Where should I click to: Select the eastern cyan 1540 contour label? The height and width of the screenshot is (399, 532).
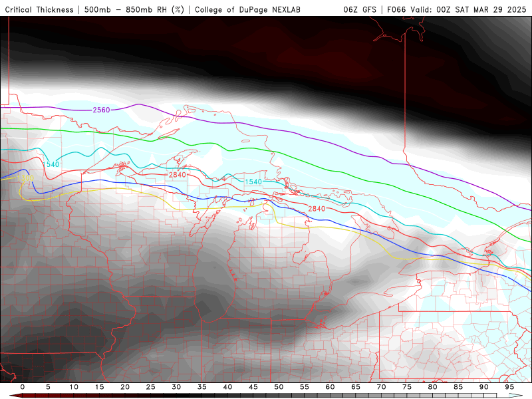point(253,182)
